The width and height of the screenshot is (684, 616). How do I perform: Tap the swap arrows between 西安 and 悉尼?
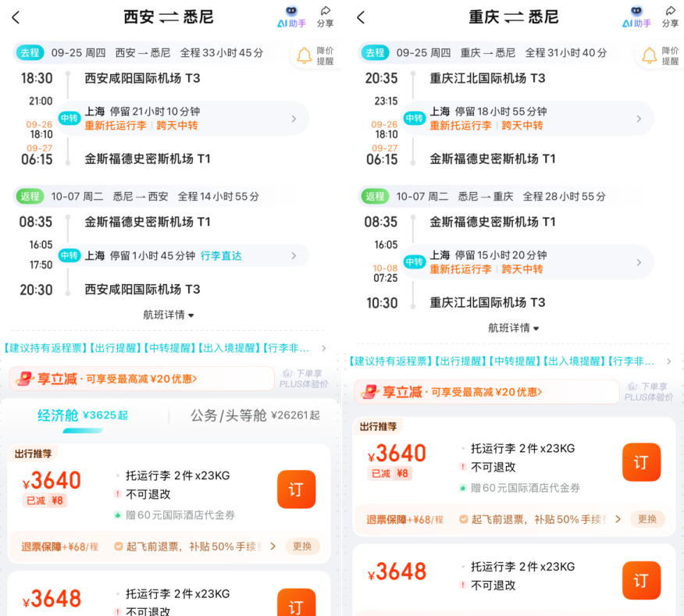(x=171, y=16)
